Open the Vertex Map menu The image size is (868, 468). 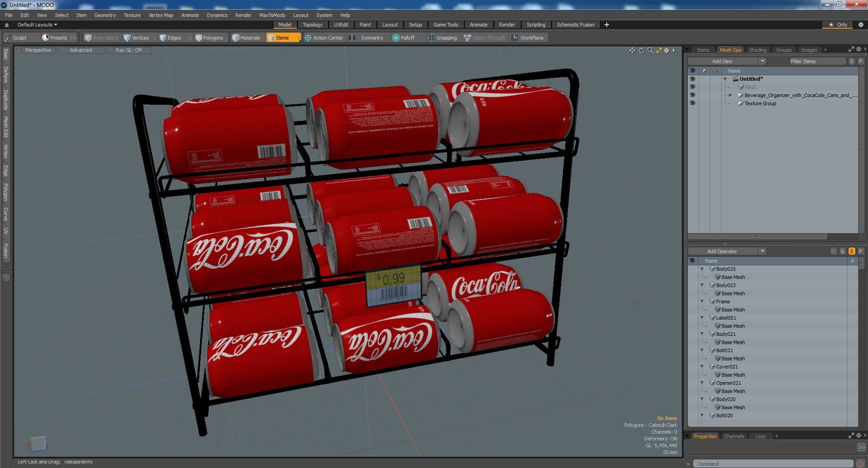[x=161, y=15]
